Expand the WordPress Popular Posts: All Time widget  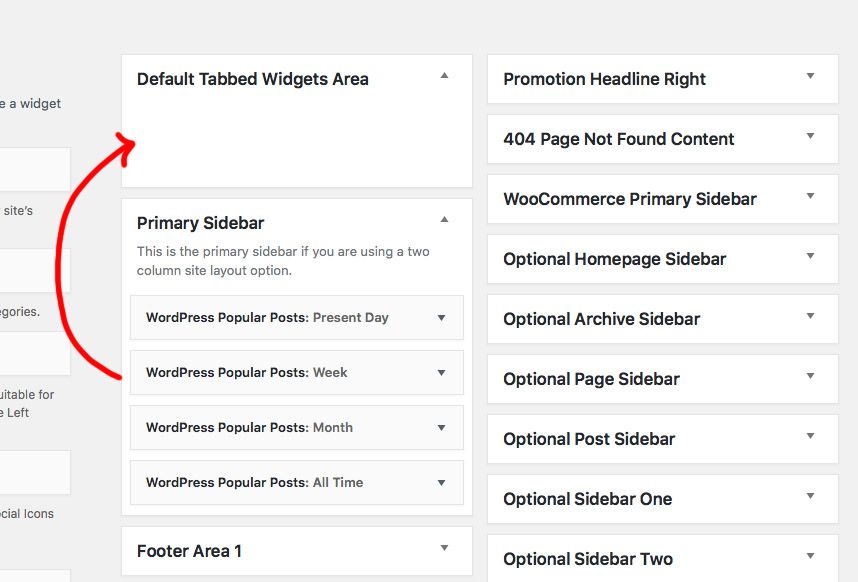click(x=441, y=482)
